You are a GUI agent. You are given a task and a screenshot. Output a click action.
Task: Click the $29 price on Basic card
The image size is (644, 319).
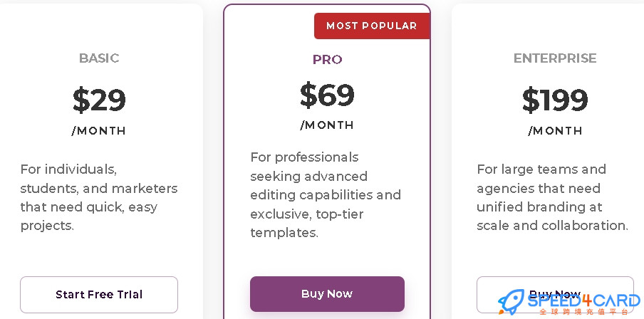(x=99, y=100)
